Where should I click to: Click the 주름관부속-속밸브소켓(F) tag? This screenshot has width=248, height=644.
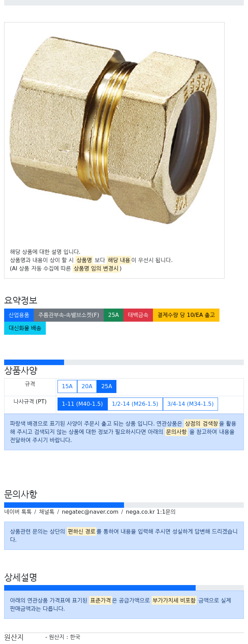(x=69, y=315)
